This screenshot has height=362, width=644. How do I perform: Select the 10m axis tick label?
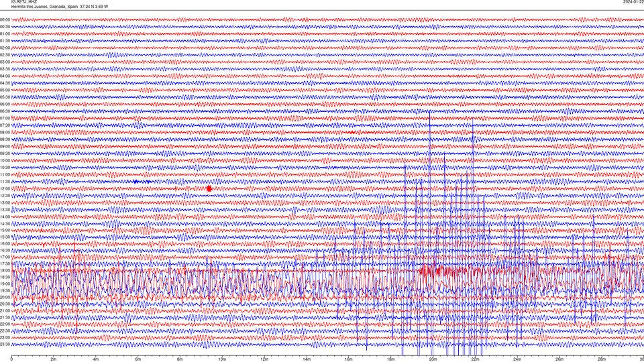point(222,359)
